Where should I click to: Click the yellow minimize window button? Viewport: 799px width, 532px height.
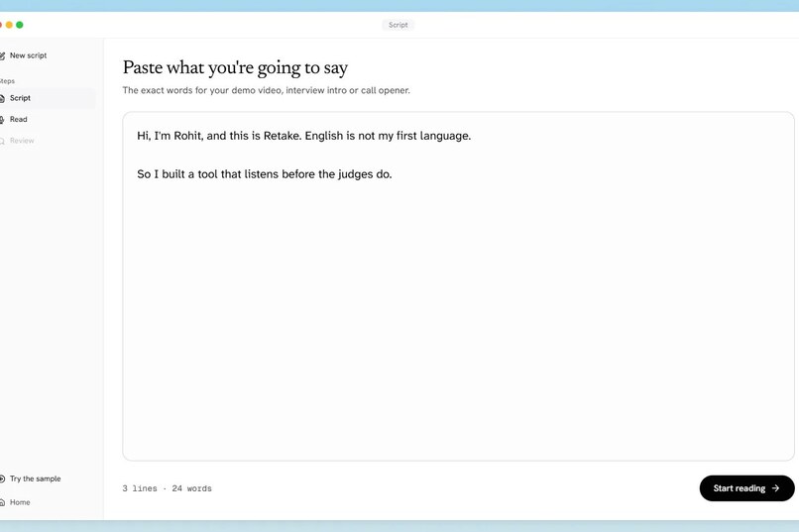tap(9, 25)
